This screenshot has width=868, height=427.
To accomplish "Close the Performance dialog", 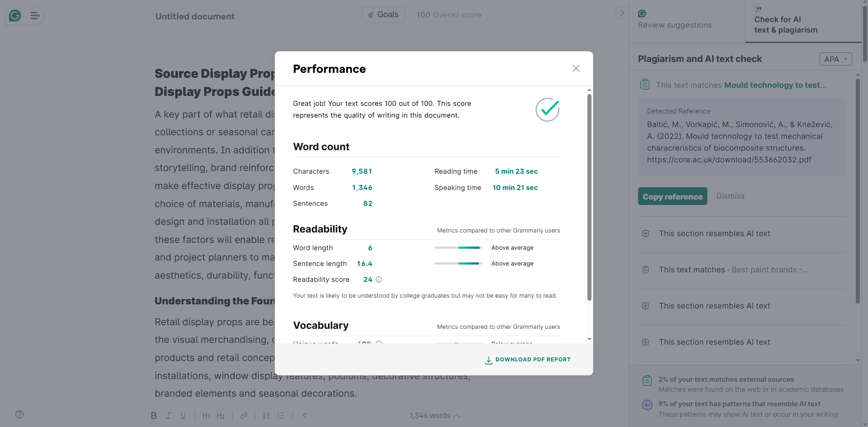I will [576, 68].
